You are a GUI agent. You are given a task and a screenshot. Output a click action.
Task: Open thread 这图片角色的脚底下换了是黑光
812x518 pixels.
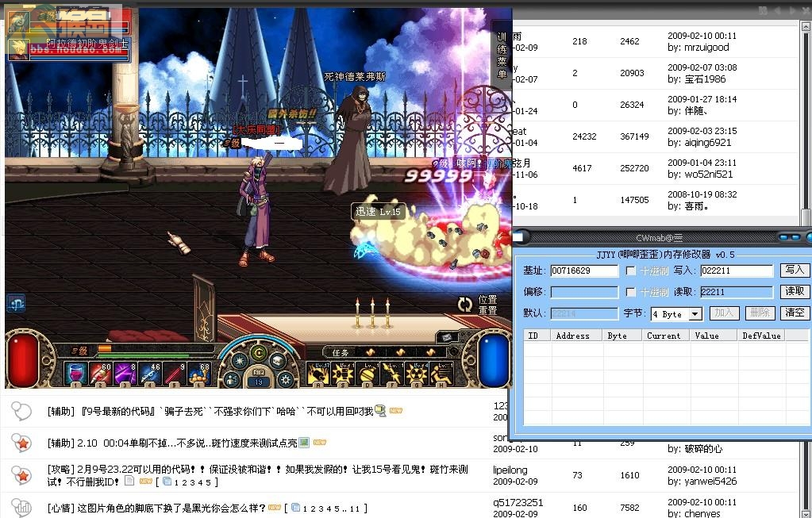[157, 508]
